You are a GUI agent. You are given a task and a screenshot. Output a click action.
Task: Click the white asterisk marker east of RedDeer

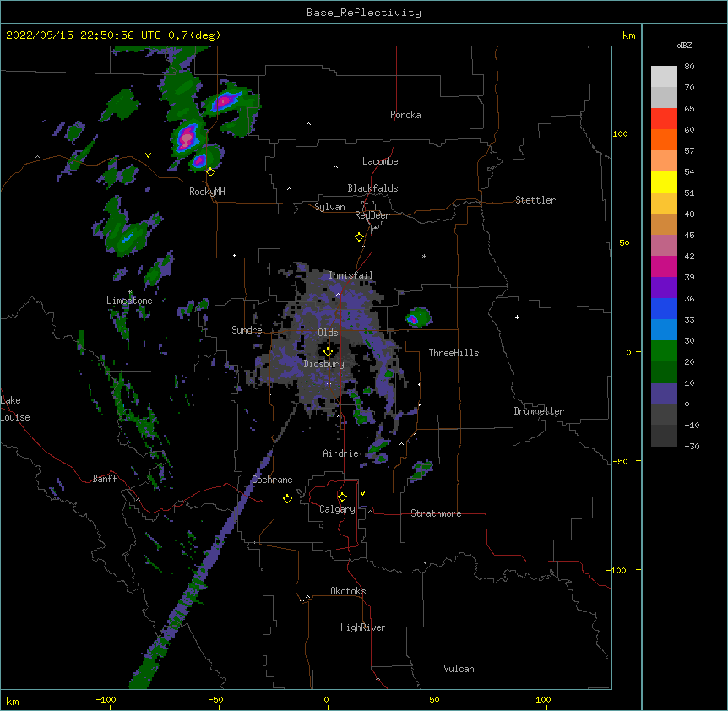(x=424, y=256)
